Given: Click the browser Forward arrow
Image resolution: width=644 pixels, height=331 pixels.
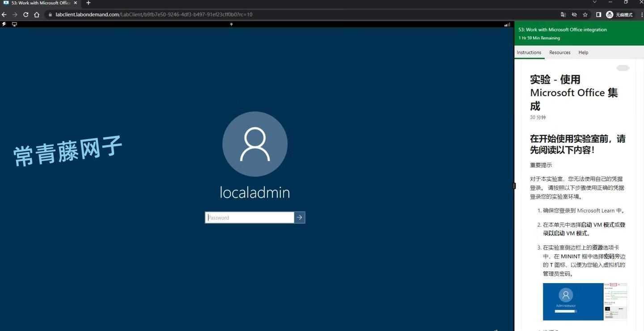Looking at the screenshot, I should click(15, 14).
